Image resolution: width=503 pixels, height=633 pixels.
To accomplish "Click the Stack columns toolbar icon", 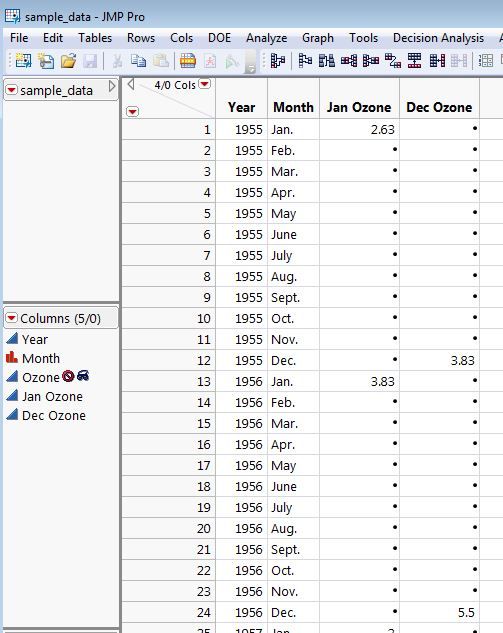I will (x=349, y=61).
